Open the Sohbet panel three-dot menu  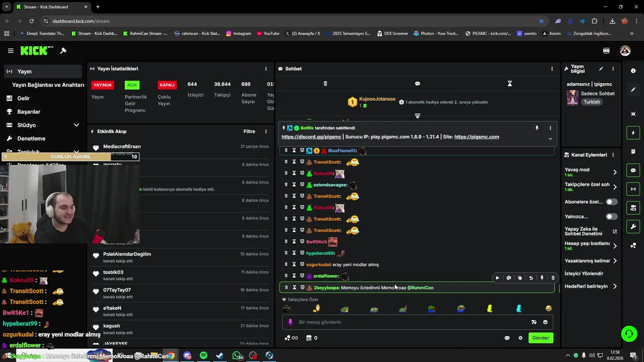click(552, 69)
